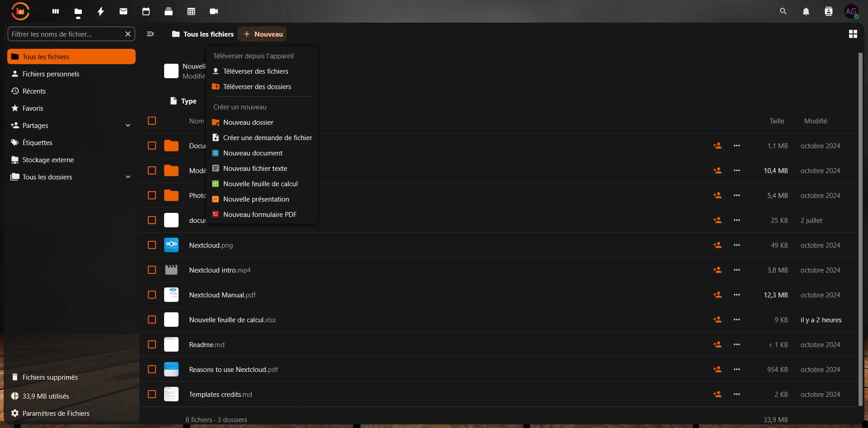Click the search magnifier icon
The height and width of the screenshot is (428, 868).
point(783,11)
